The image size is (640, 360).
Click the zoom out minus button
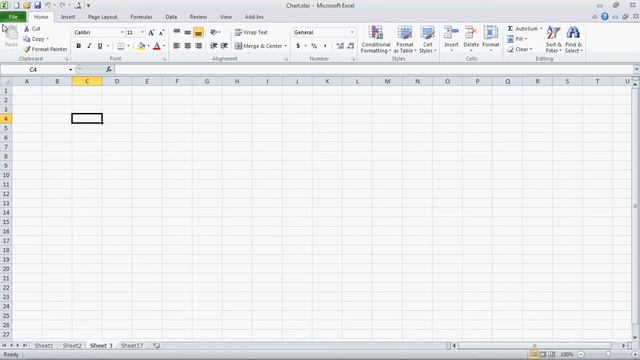pos(581,354)
